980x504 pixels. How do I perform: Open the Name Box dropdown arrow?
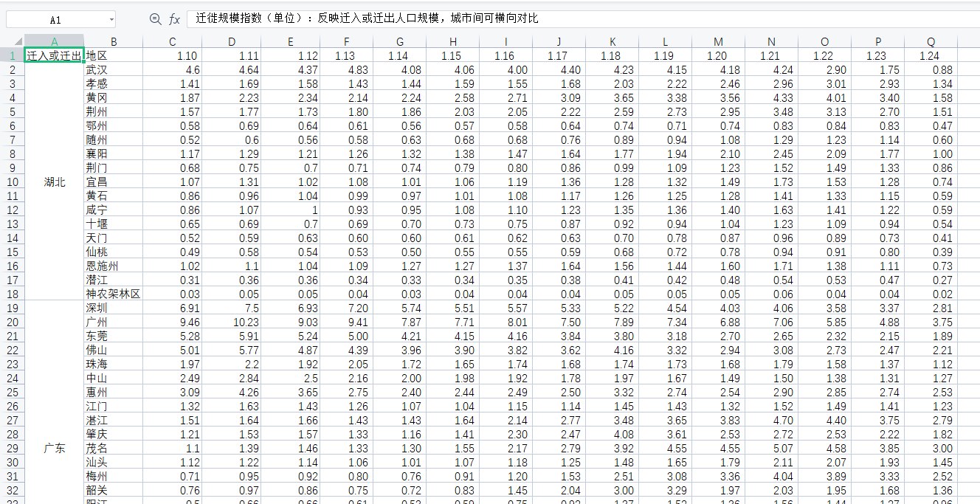111,20
